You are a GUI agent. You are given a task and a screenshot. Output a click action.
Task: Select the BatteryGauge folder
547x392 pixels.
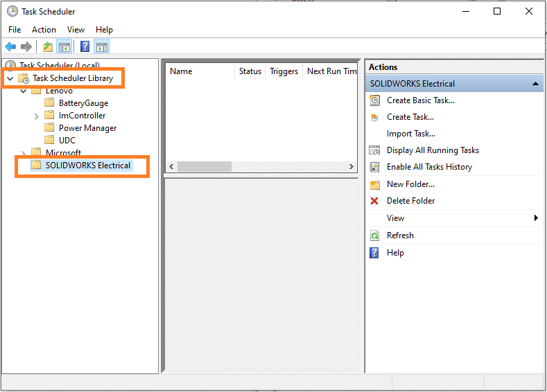(83, 103)
